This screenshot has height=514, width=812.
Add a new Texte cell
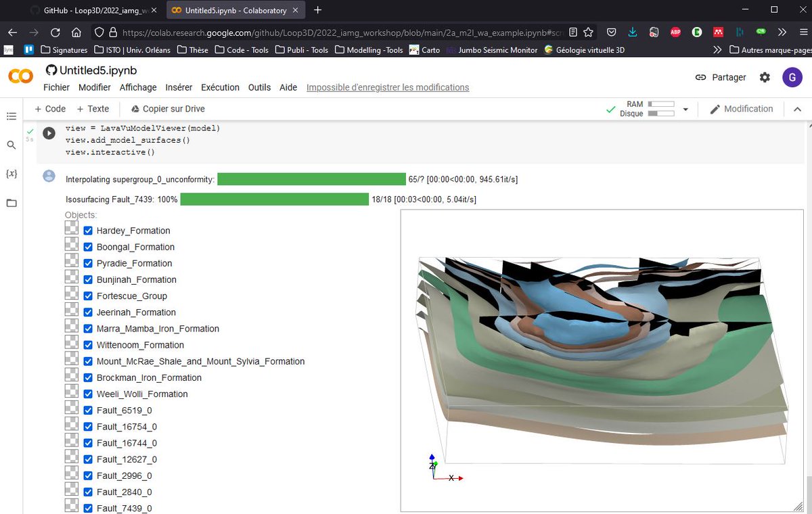click(x=93, y=109)
